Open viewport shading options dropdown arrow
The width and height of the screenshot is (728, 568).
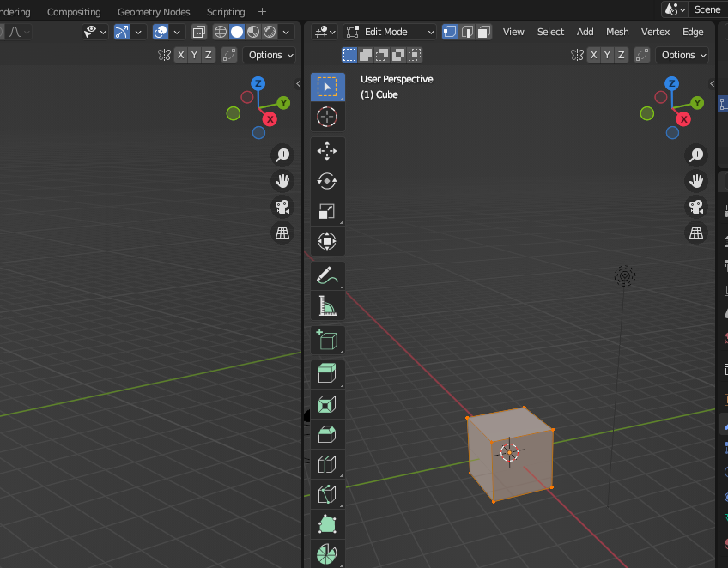pos(286,32)
